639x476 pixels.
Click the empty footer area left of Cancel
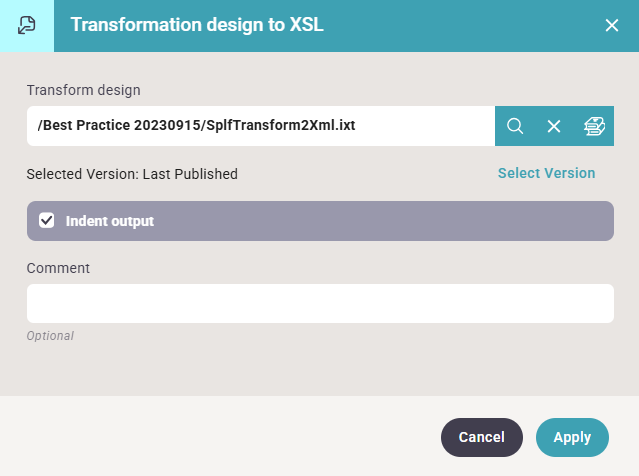click(x=220, y=437)
